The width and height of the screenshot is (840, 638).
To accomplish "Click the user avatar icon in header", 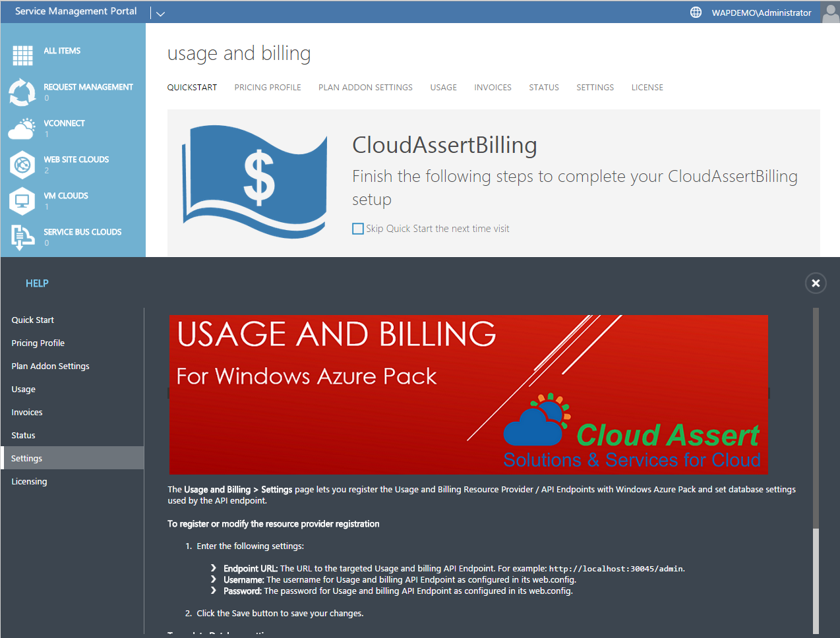I will click(830, 13).
